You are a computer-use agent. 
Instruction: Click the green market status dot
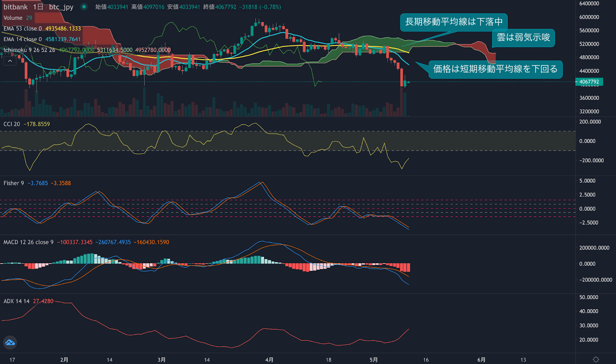coord(84,7)
